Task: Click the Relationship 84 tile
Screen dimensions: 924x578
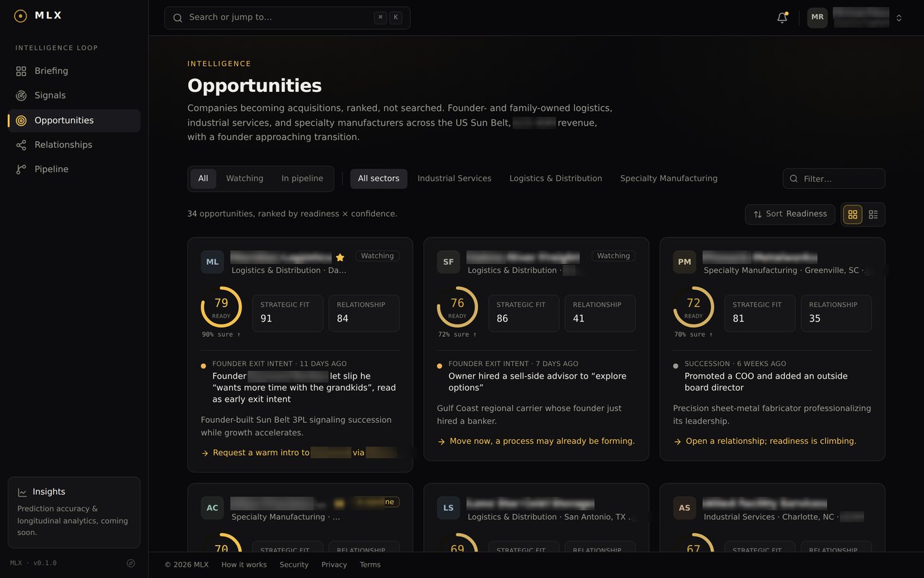Action: tap(364, 313)
